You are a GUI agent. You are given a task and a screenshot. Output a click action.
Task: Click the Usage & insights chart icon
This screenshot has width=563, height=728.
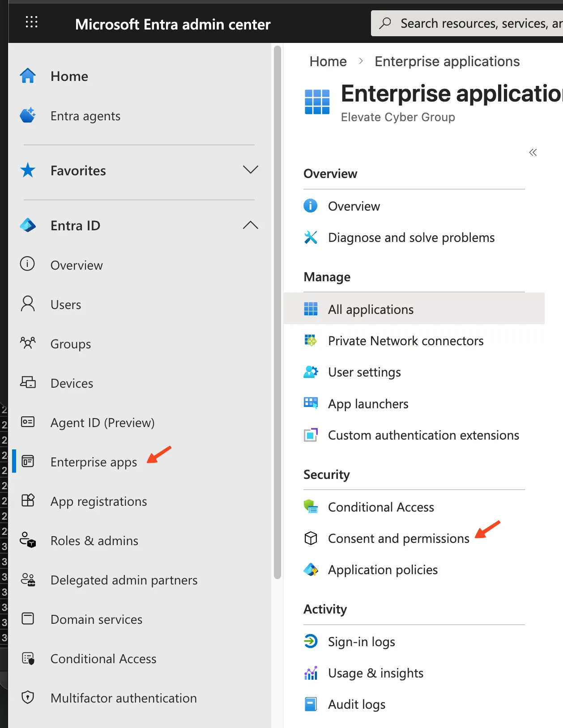click(x=311, y=673)
